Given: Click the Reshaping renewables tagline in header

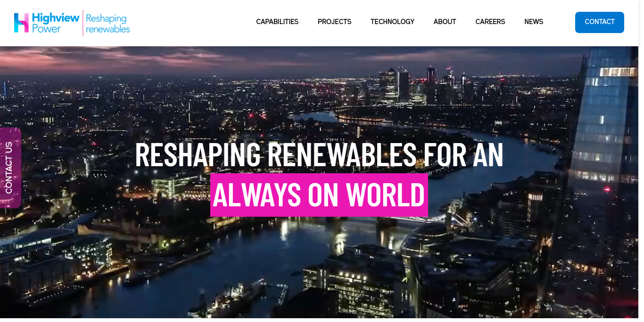Looking at the screenshot, I should [108, 23].
